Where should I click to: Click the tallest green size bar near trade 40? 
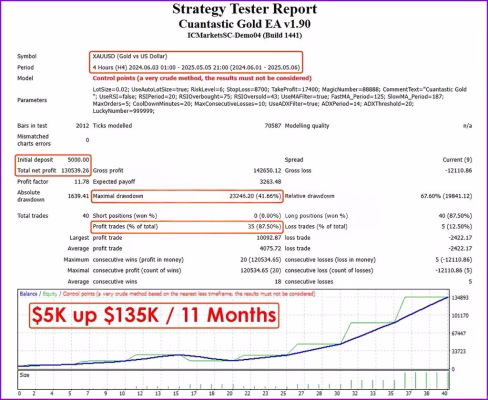coord(448,381)
